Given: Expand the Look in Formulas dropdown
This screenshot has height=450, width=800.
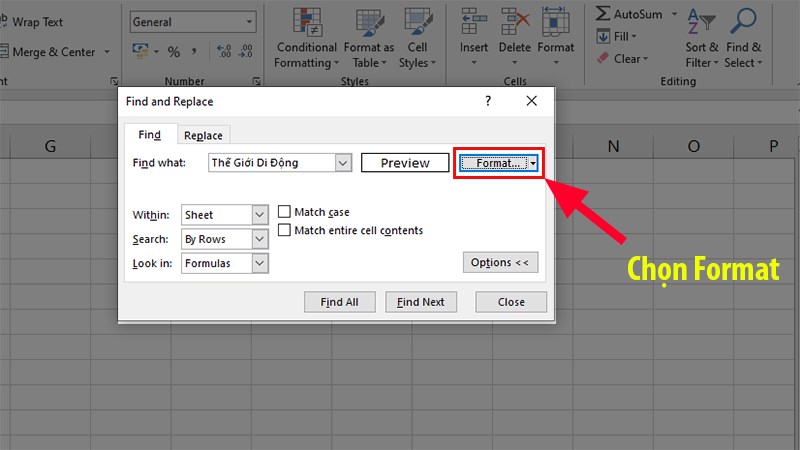Looking at the screenshot, I should tap(260, 263).
